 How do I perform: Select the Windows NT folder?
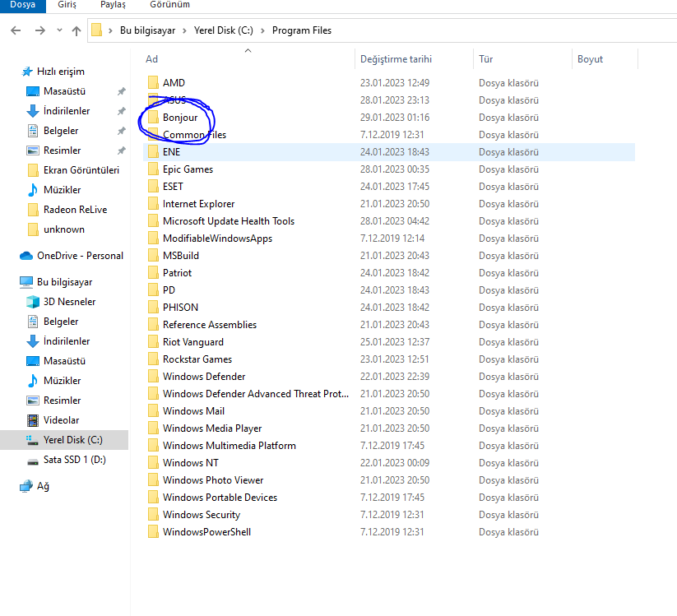click(x=190, y=463)
